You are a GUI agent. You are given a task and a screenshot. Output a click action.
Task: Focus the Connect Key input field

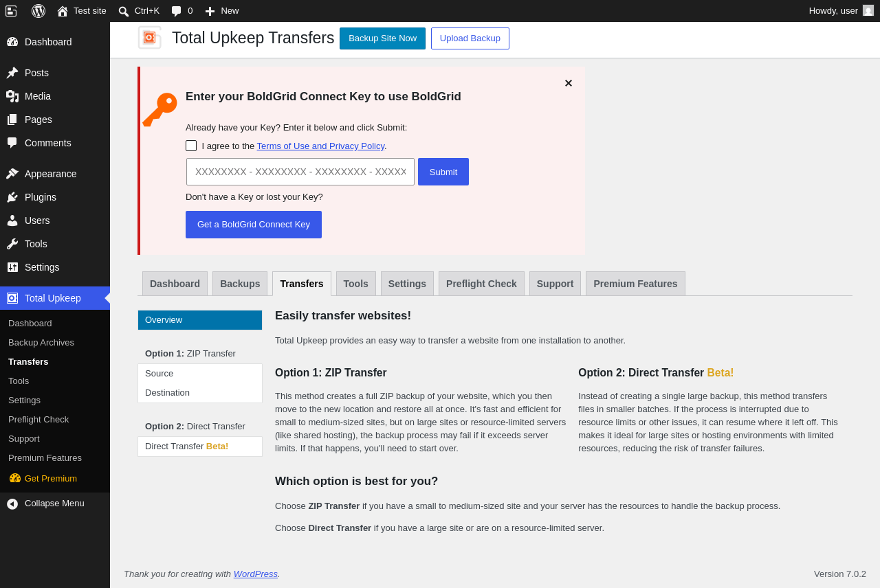click(x=300, y=172)
